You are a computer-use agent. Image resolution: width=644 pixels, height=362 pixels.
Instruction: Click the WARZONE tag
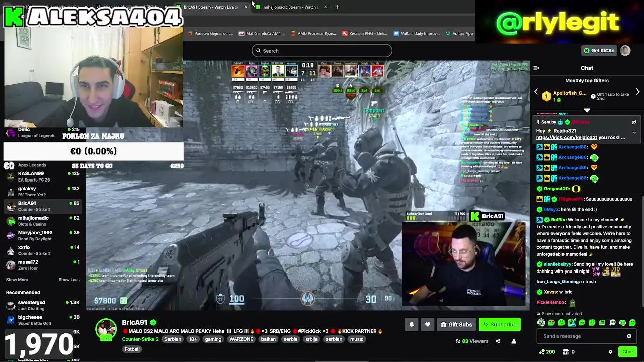(242, 339)
